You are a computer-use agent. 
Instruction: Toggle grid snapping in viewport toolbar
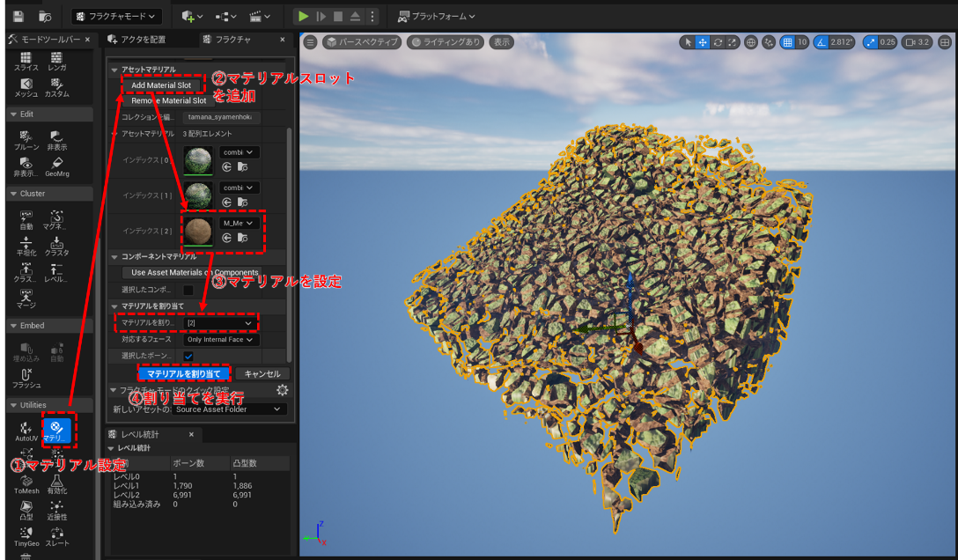pos(787,41)
